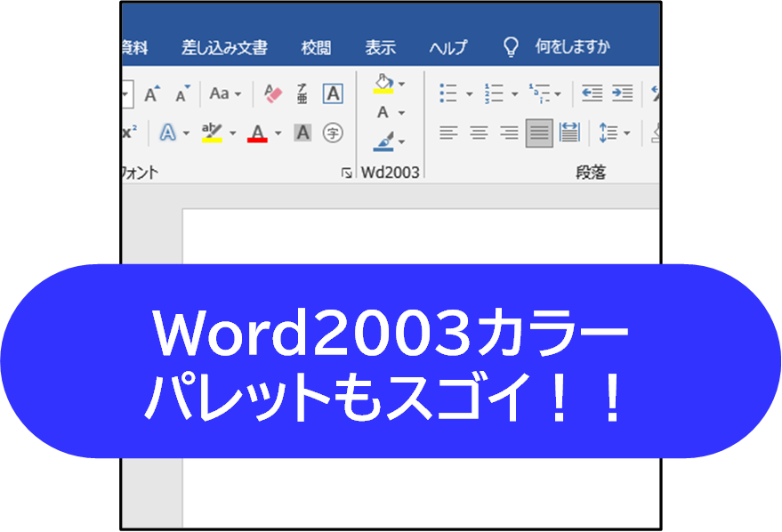Switch to the 表示 ribbon tab
The image size is (782, 532).
tap(380, 48)
